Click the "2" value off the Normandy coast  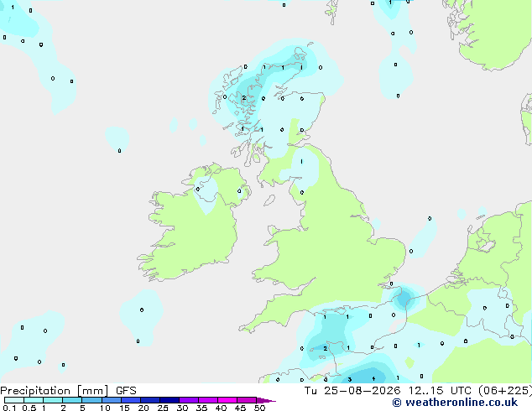(325, 348)
